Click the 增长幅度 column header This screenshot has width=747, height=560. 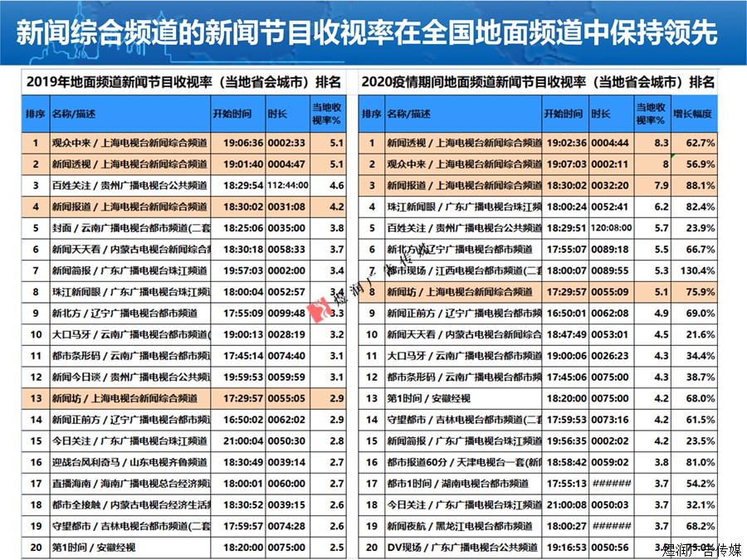tap(694, 114)
